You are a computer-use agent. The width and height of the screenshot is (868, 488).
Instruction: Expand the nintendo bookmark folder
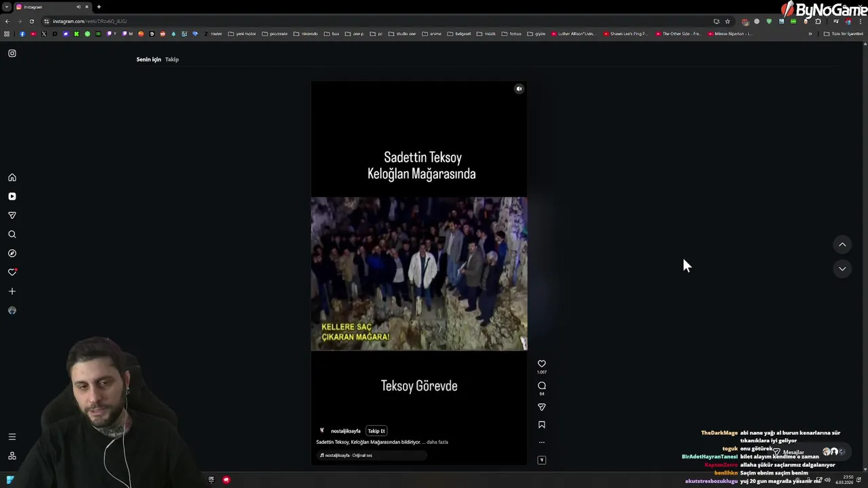coord(305,34)
